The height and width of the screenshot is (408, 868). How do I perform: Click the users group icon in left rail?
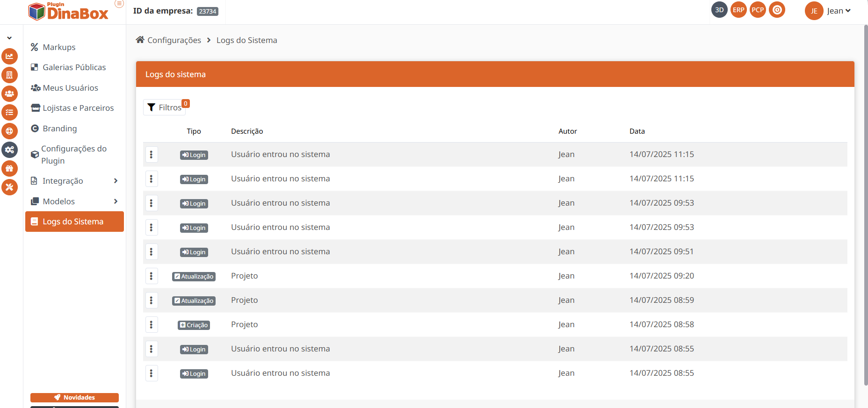click(9, 93)
